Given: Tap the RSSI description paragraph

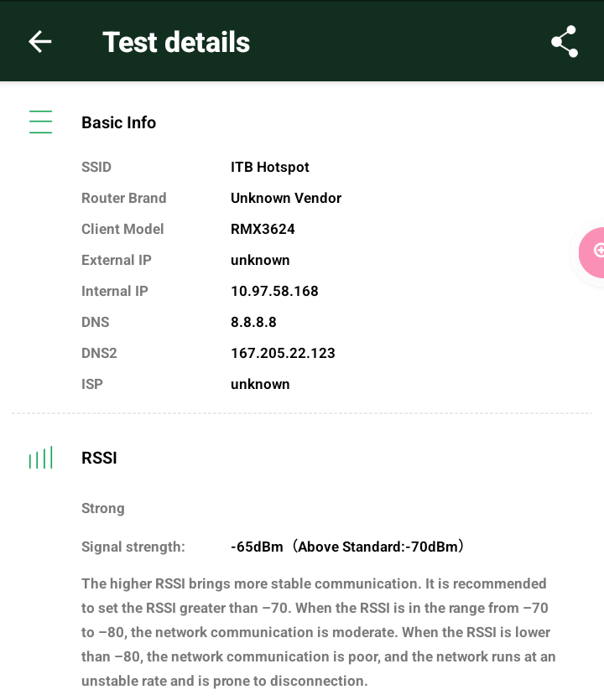Looking at the screenshot, I should (x=319, y=632).
